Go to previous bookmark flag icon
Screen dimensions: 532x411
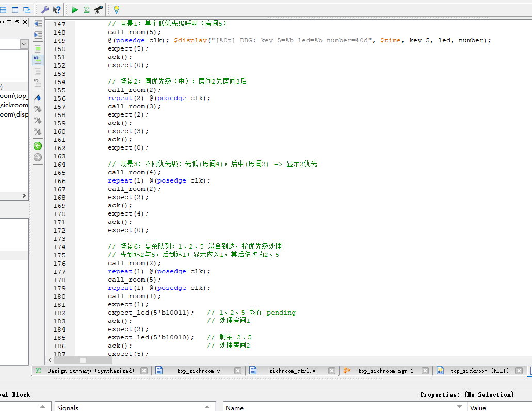point(38,120)
